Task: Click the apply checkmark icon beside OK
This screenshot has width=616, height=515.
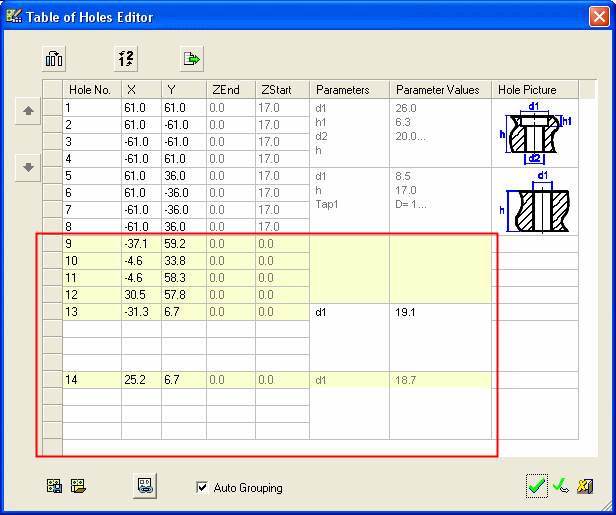Action: tap(562, 486)
